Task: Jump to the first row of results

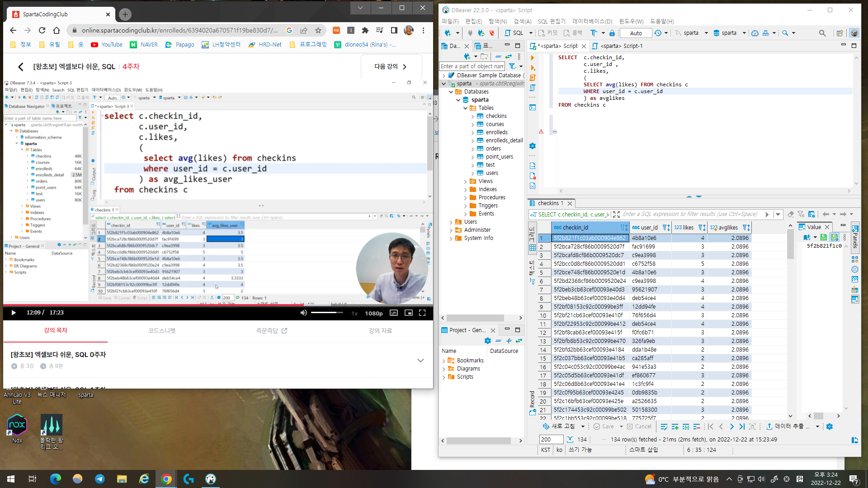Action: tap(711, 427)
